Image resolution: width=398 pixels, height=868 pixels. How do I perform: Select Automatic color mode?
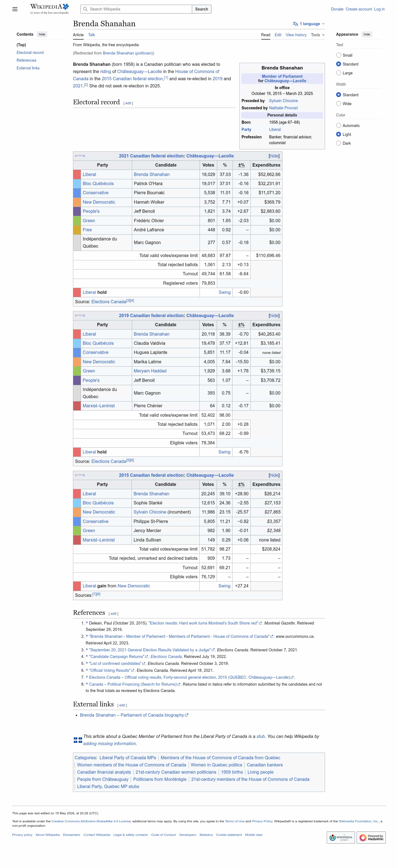pos(338,125)
